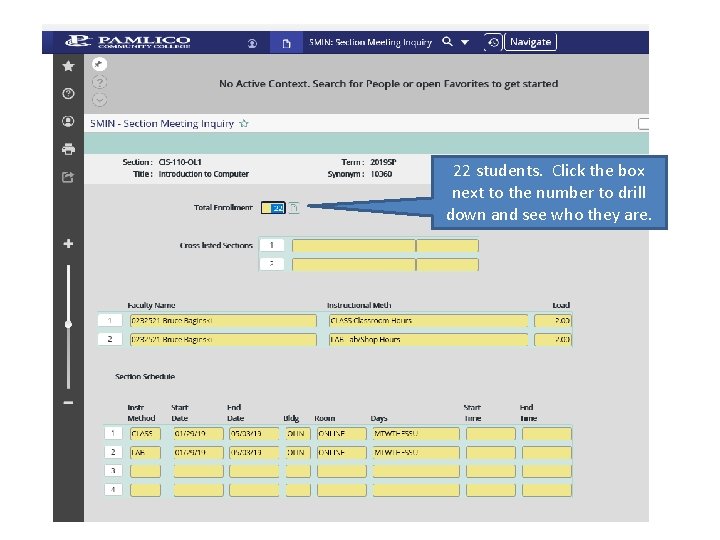The width and height of the screenshot is (720, 540).
Task: Click CLASS Classroom Hours field
Action: click(x=428, y=321)
